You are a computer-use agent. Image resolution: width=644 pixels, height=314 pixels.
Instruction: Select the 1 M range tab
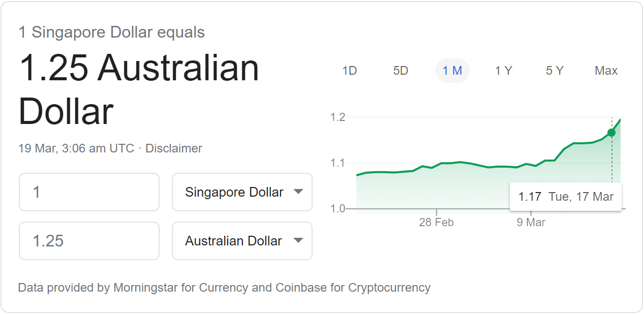coord(452,71)
